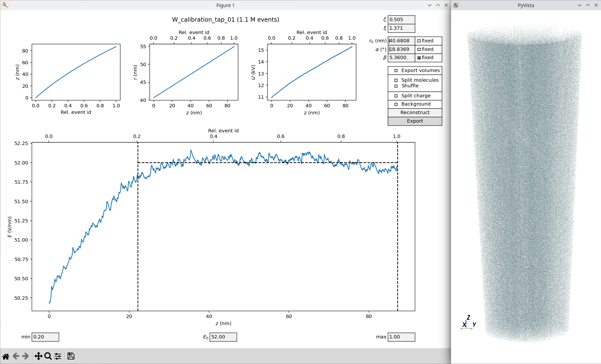Click the Export button

tap(415, 121)
